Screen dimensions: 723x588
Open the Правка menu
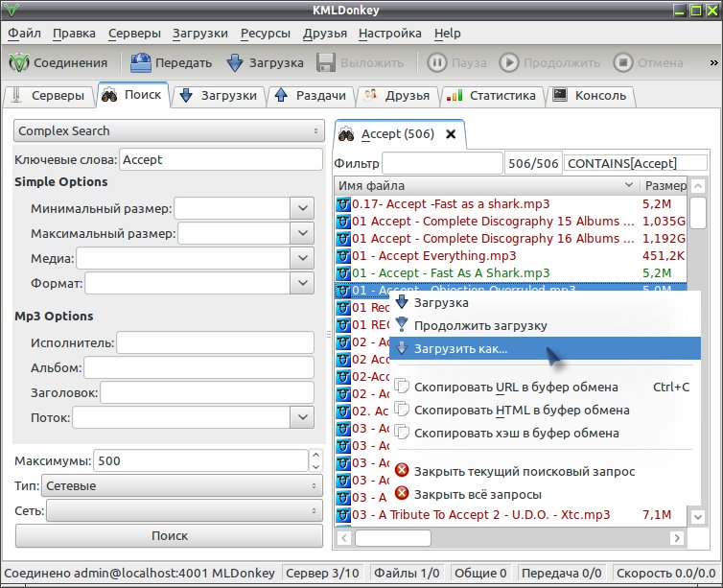click(x=74, y=34)
